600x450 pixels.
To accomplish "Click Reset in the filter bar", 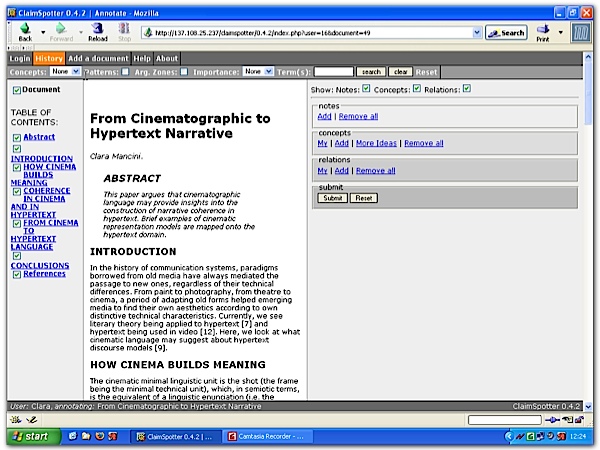I will coord(426,72).
